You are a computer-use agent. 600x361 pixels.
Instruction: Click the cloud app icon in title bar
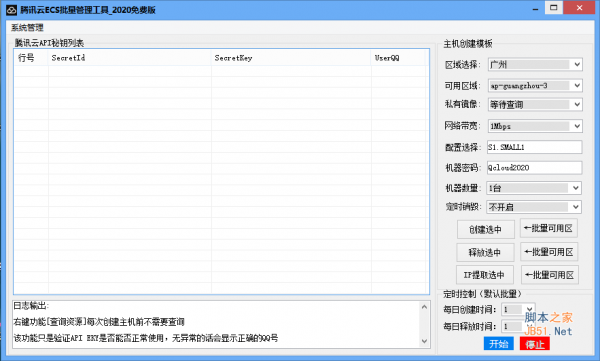pyautogui.click(x=11, y=10)
